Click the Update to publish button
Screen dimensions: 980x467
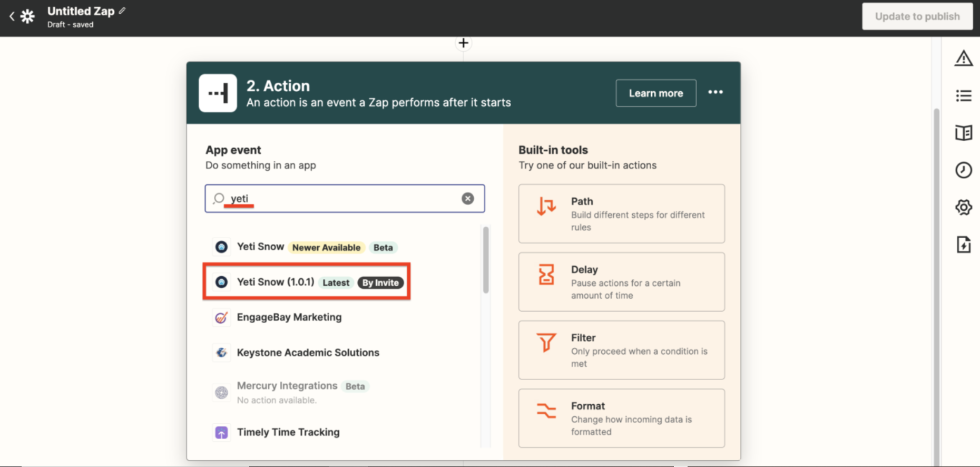917,16
